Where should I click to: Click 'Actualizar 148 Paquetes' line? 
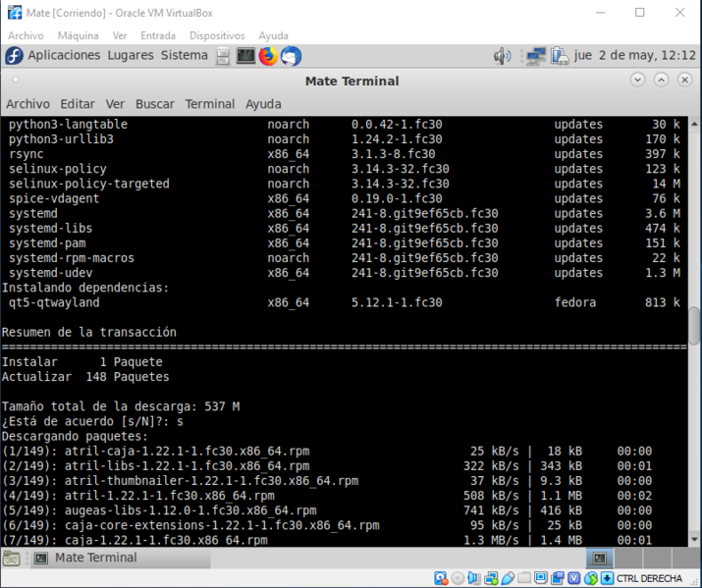85,377
